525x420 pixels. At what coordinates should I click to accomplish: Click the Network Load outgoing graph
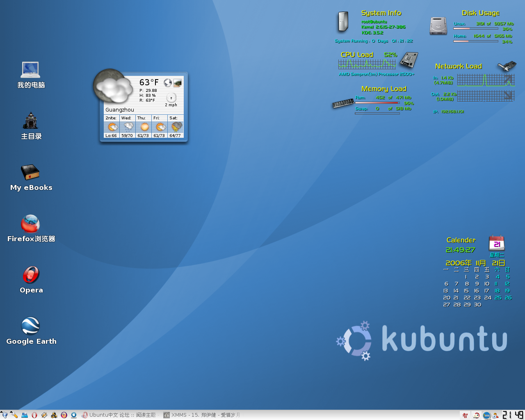tap(486, 96)
